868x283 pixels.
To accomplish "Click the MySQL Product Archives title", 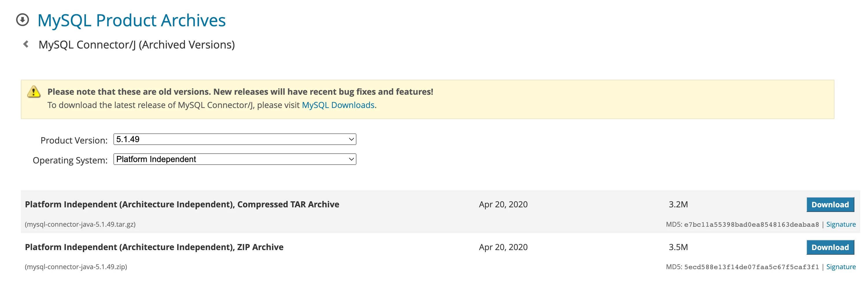I will point(131,20).
